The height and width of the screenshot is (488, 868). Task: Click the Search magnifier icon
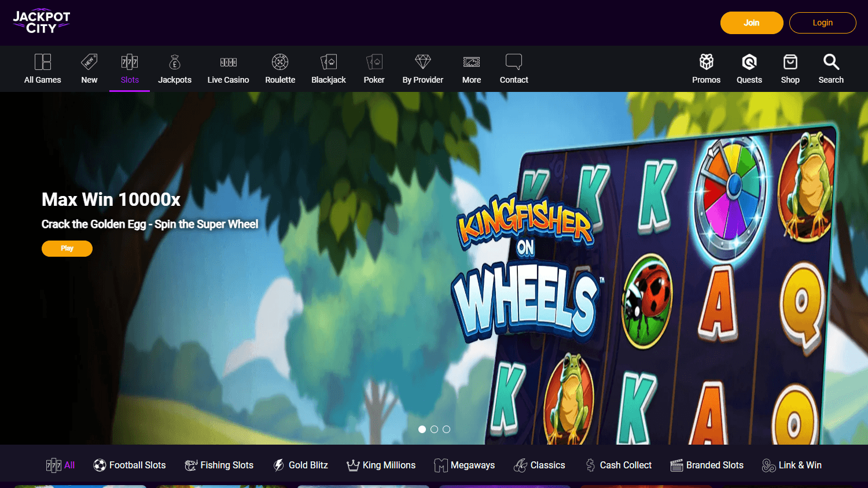click(831, 62)
